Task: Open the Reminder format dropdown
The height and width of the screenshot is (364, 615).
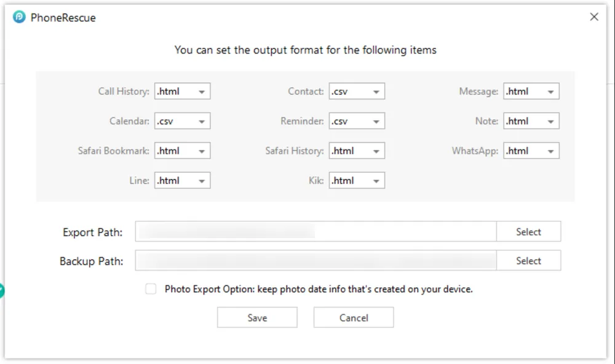Action: tap(357, 121)
